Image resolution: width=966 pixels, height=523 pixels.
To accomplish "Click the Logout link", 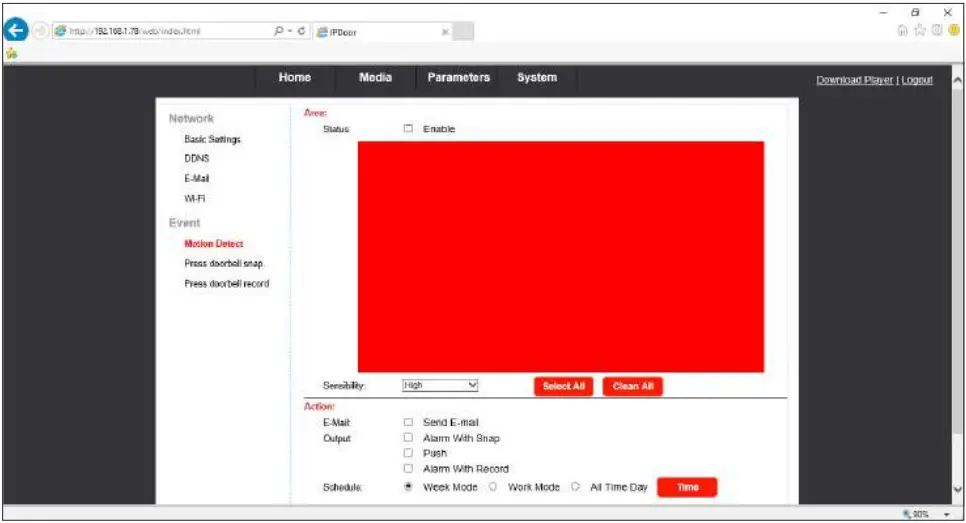I will point(917,80).
